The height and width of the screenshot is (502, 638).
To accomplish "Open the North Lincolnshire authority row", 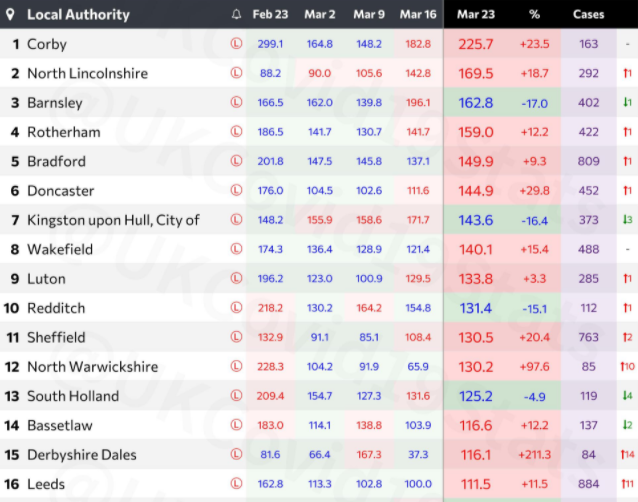I will pos(87,73).
